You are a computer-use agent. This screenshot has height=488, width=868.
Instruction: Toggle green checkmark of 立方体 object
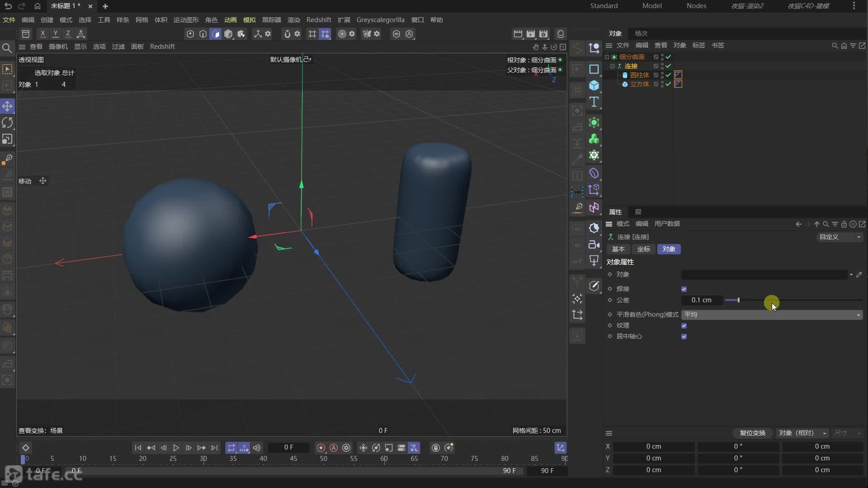point(668,84)
